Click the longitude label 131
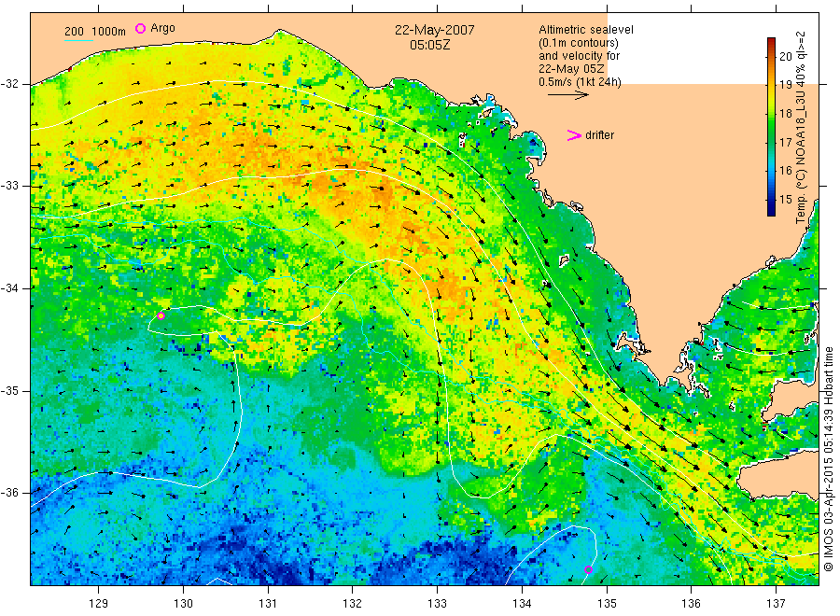This screenshot has width=840, height=616. [268, 604]
